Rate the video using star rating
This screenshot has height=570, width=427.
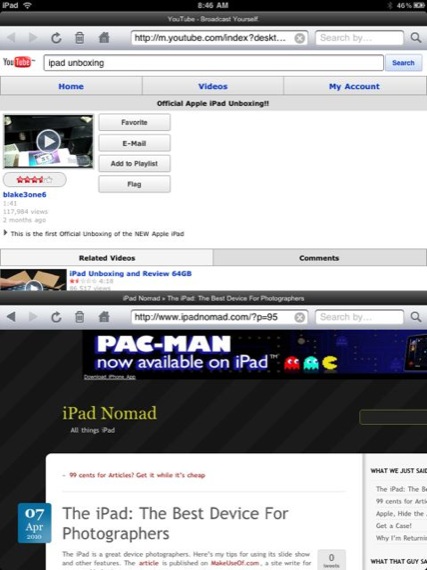pyautogui.click(x=35, y=180)
